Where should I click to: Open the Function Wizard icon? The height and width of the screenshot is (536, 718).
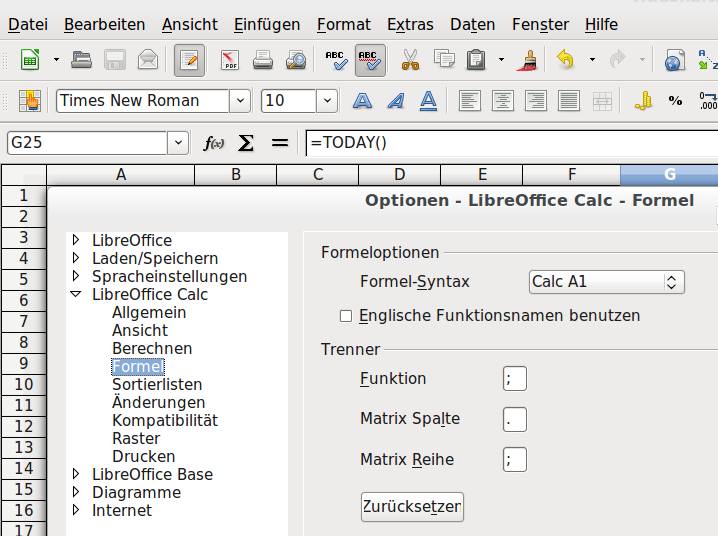click(x=214, y=143)
